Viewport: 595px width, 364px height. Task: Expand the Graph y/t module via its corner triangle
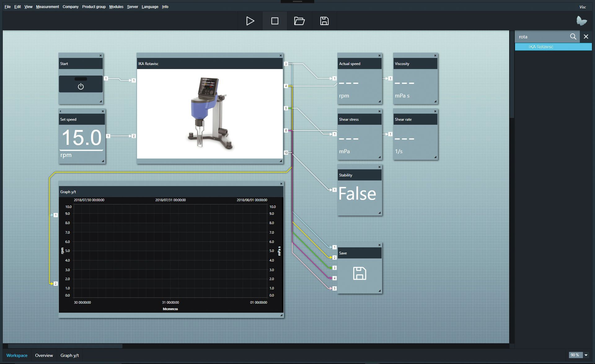(x=281, y=315)
